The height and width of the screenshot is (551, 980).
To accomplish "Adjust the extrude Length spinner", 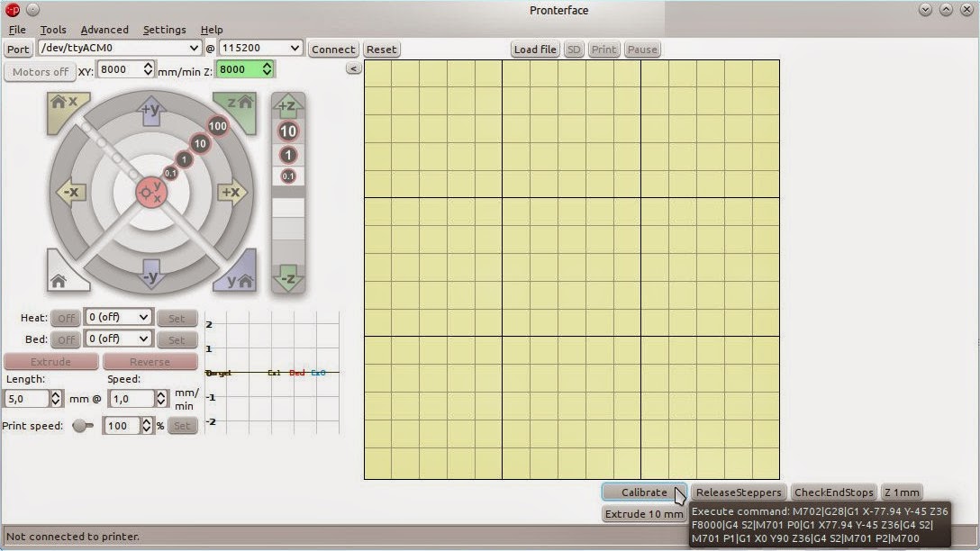I will click(56, 399).
